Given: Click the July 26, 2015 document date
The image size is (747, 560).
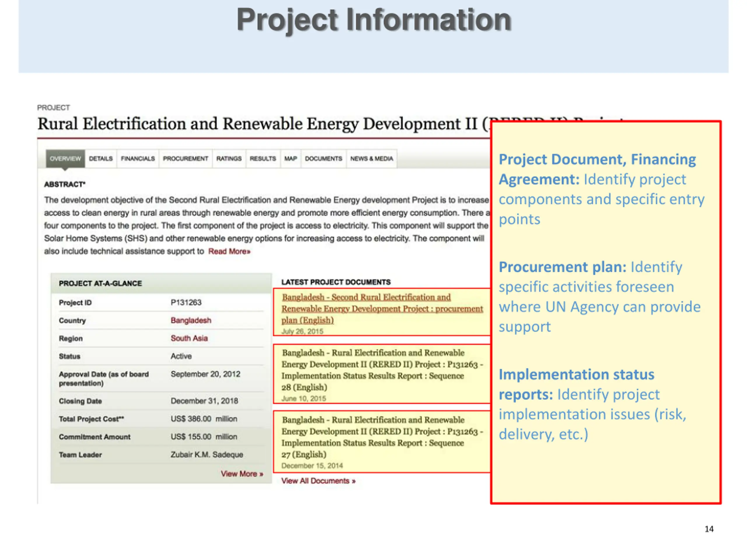Looking at the screenshot, I should tap(302, 331).
